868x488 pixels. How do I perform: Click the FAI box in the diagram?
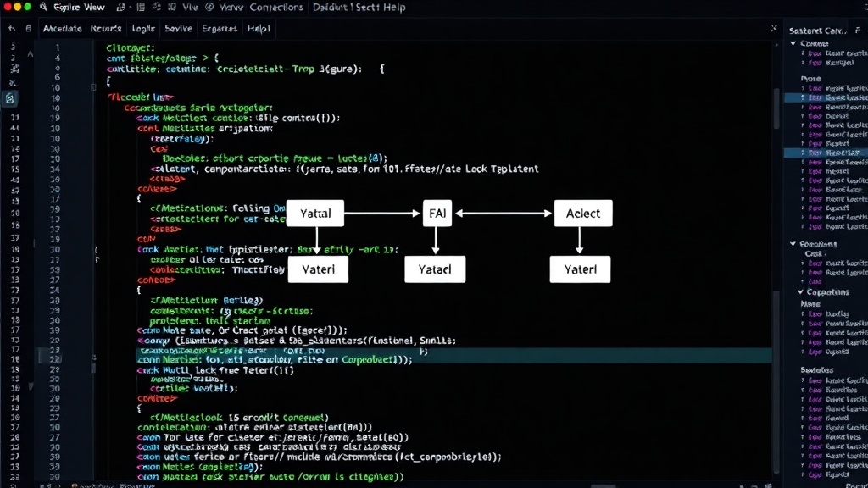[x=437, y=213]
